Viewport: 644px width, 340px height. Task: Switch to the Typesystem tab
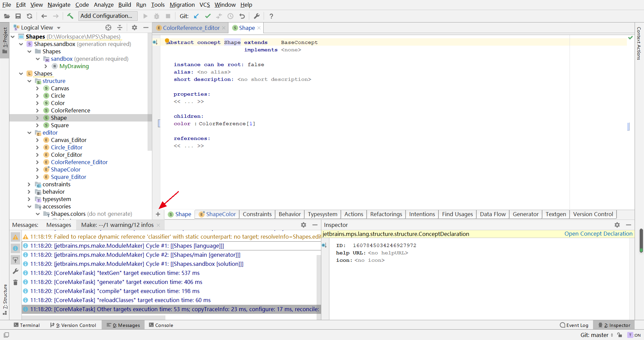tap(322, 214)
